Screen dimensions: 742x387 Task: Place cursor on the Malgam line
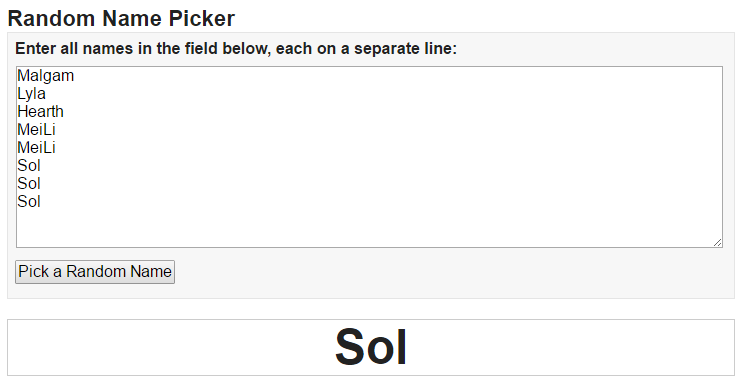pyautogui.click(x=45, y=76)
